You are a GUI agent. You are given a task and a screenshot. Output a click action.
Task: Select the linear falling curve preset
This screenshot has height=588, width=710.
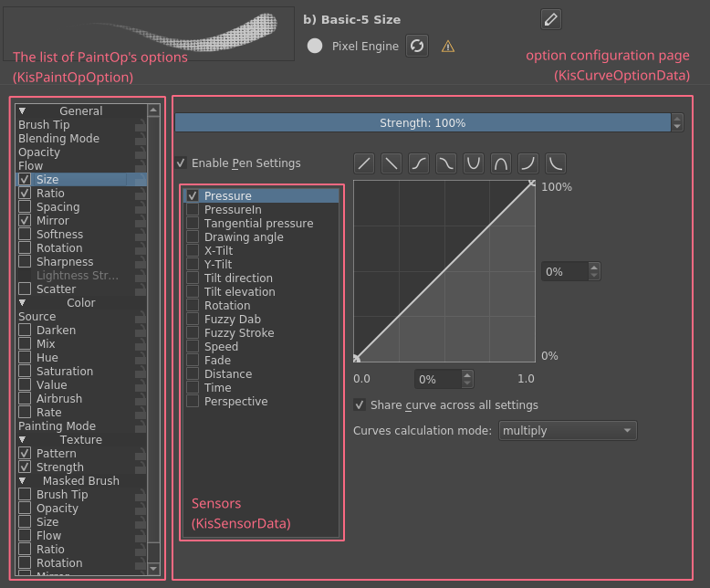(392, 163)
